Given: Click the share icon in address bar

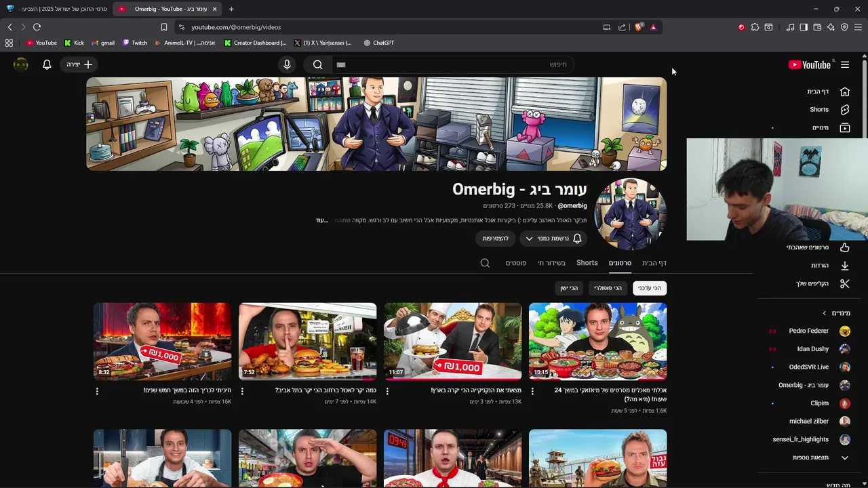Looking at the screenshot, I should [x=622, y=27].
